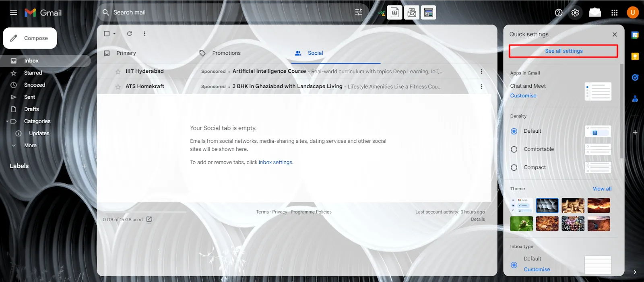Open the main menu hamburger icon
Viewport: 644px width, 282px height.
(13, 12)
